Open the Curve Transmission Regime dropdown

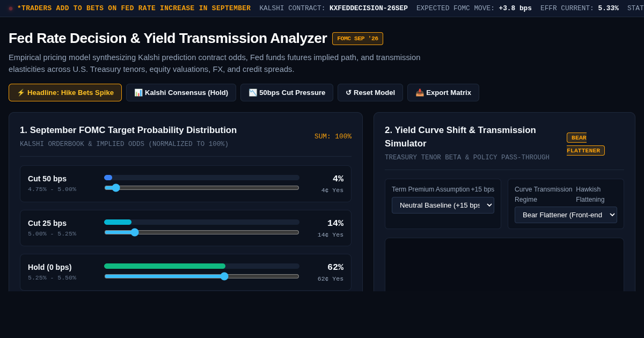click(x=566, y=215)
